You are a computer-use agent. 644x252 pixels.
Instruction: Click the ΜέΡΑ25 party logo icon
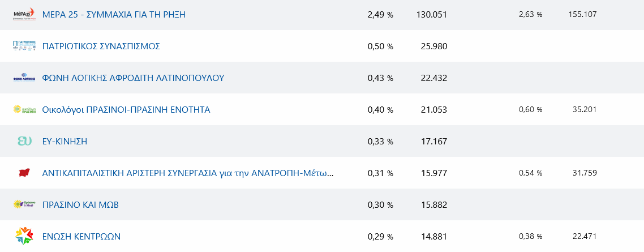tap(24, 14)
